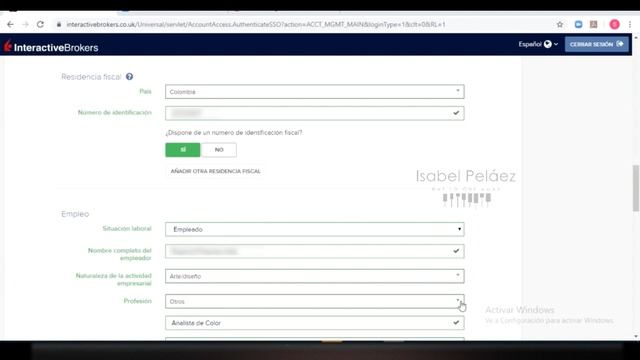Open the Español language selector
Image resolution: width=640 pixels, height=360 pixels.
coord(538,44)
